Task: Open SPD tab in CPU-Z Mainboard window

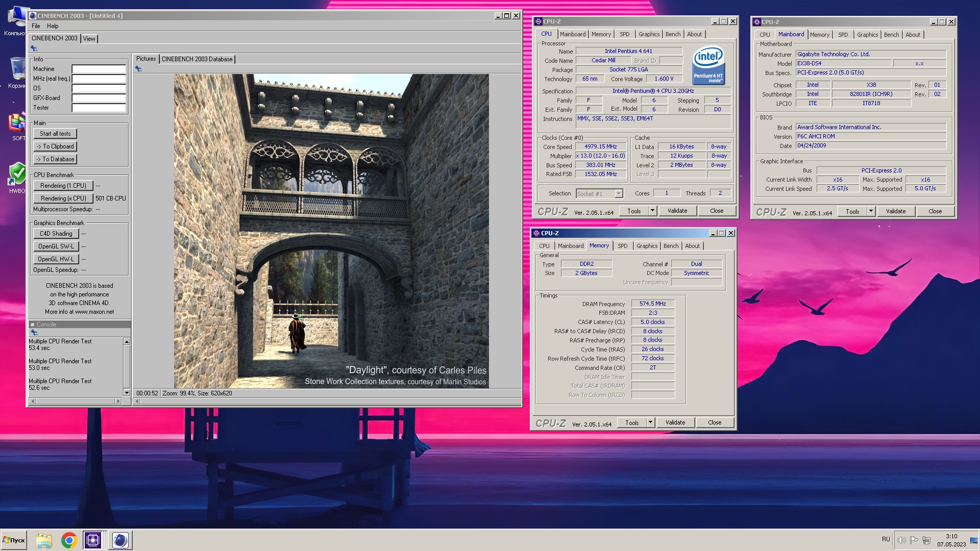Action: click(x=843, y=35)
